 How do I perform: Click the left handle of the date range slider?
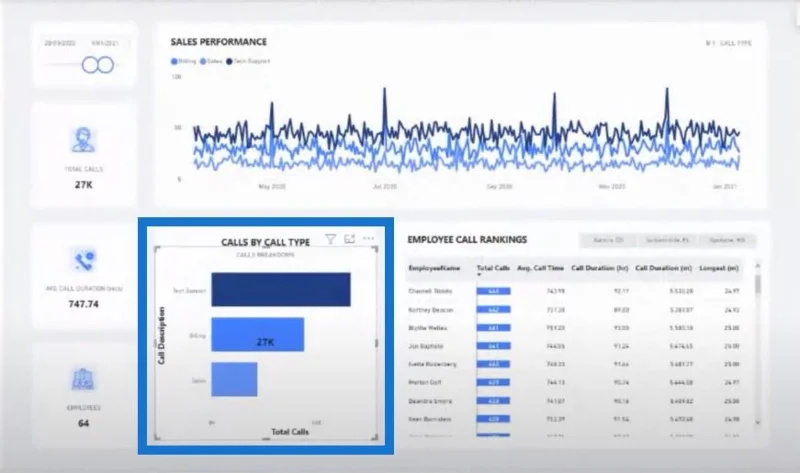click(x=90, y=65)
